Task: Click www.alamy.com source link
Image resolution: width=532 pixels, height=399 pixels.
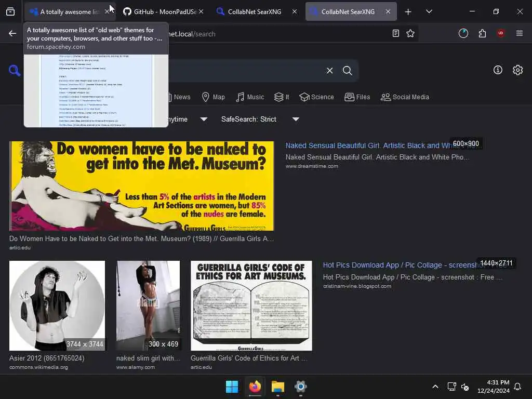Action: click(136, 367)
